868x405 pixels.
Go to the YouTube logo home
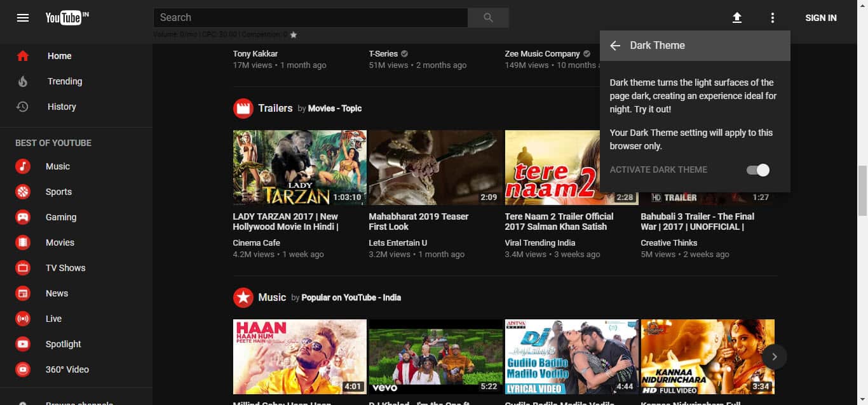point(67,18)
